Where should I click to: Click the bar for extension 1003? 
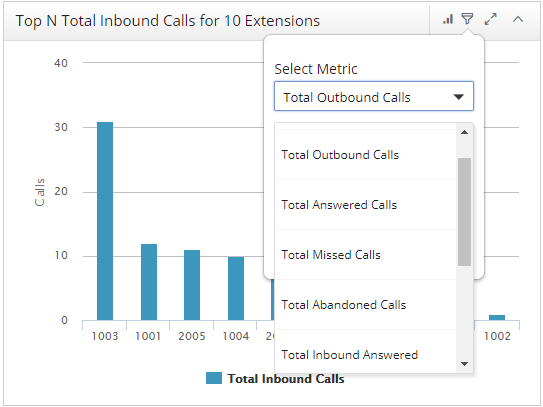(105, 221)
